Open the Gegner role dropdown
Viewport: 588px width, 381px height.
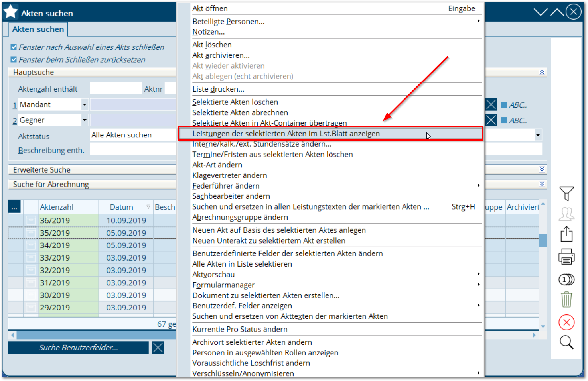click(85, 120)
